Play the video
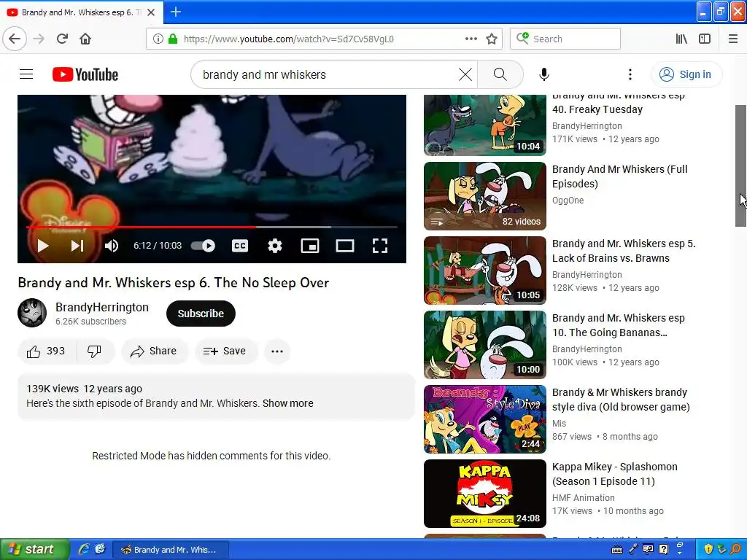This screenshot has width=747, height=560. pyautogui.click(x=43, y=246)
